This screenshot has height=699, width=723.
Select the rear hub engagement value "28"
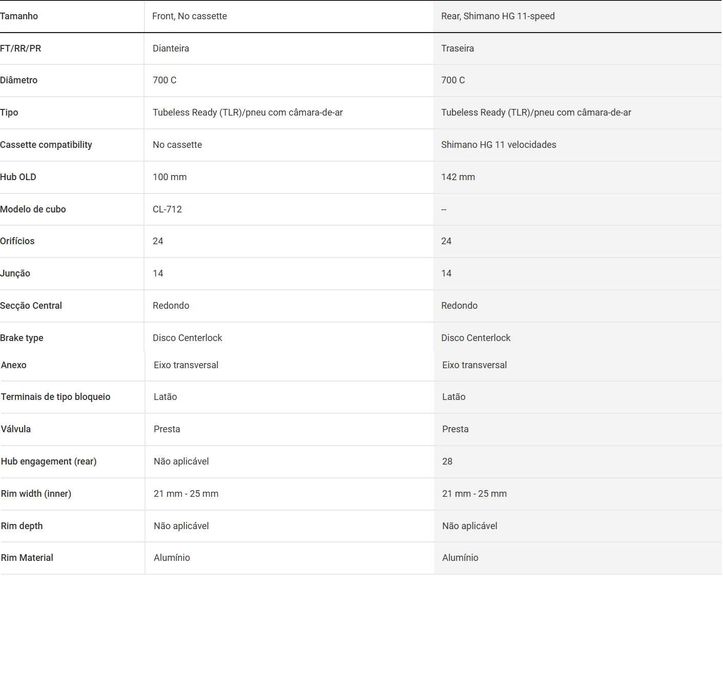pyautogui.click(x=447, y=461)
